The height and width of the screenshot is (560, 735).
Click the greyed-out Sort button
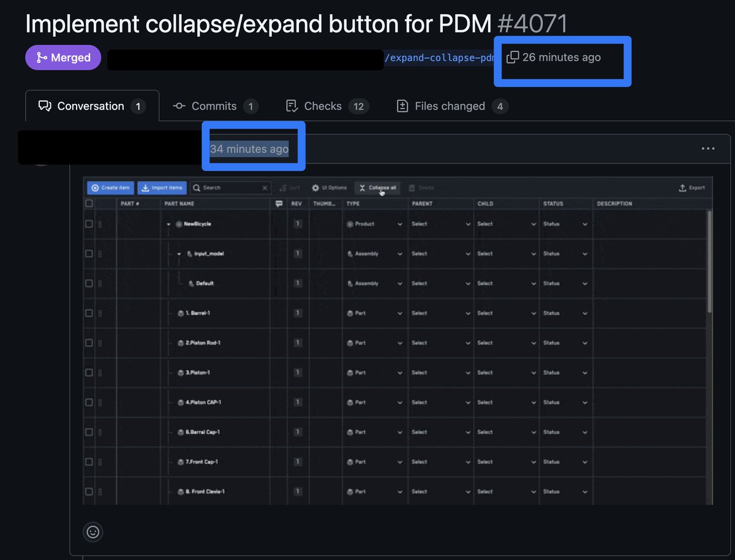pos(290,188)
